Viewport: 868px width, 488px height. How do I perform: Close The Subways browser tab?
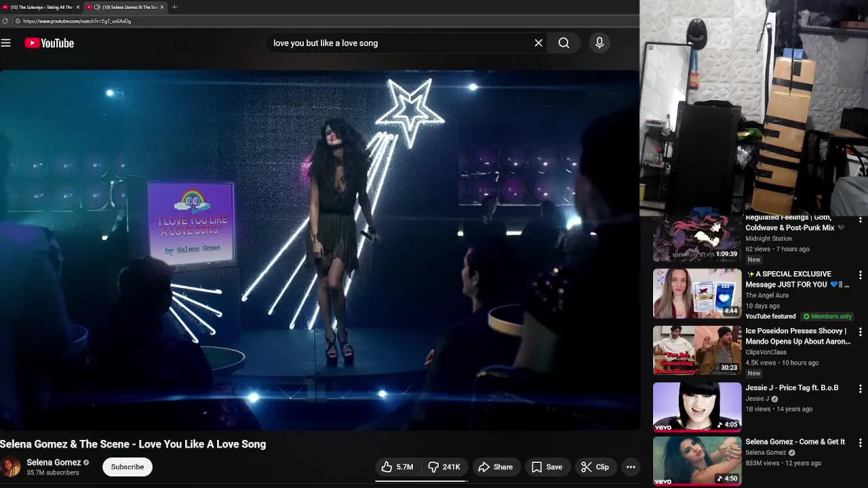click(x=78, y=7)
